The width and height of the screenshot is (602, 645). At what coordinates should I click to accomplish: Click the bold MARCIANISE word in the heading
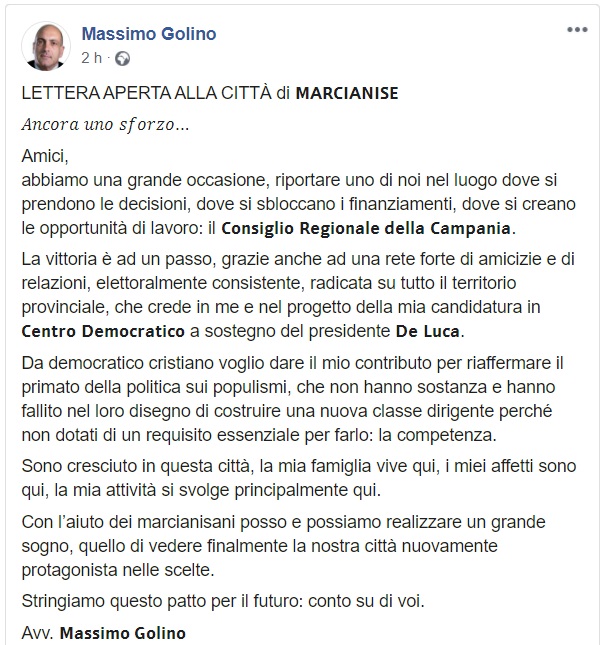pos(346,94)
